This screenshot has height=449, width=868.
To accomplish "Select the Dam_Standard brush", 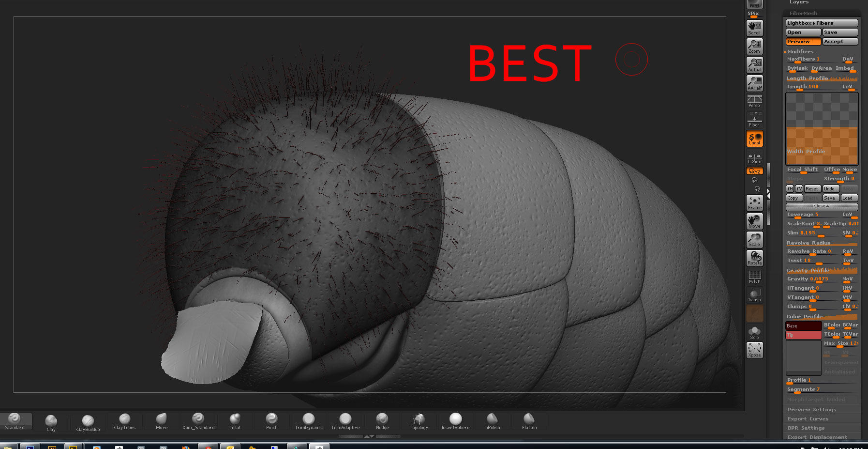I will [198, 419].
